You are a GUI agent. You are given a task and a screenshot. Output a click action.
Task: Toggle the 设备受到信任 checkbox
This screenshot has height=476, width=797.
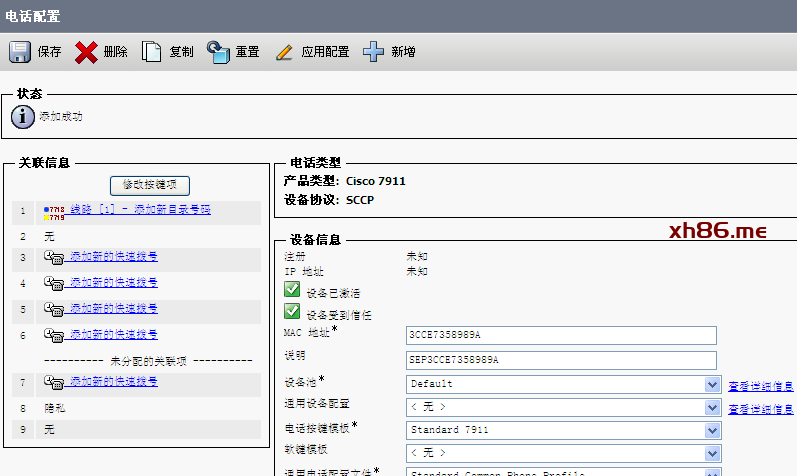(x=292, y=312)
